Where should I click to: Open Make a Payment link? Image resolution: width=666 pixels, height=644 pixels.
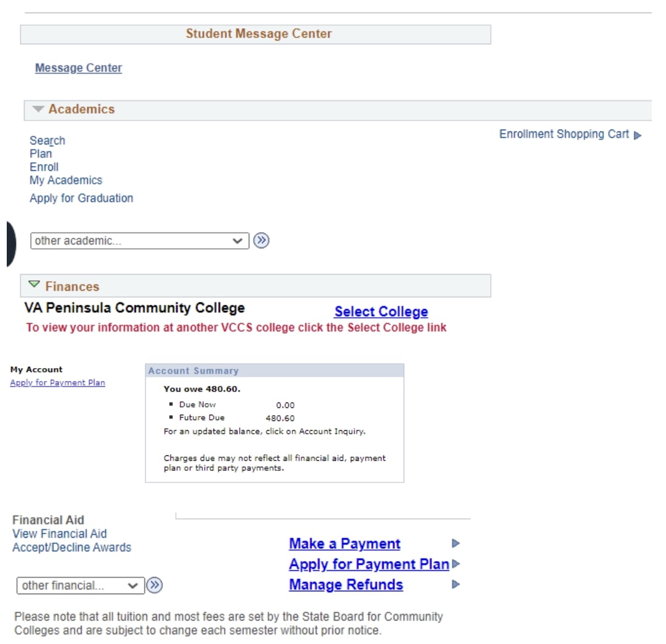coord(345,544)
